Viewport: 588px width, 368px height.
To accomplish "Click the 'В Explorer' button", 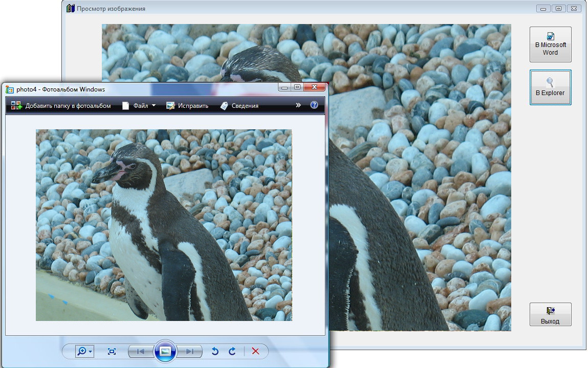I will pos(550,87).
